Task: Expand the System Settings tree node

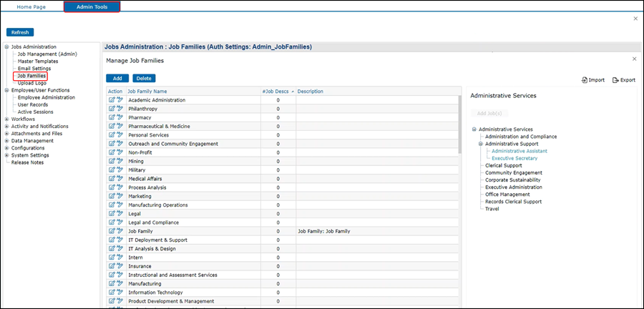Action: tap(6, 155)
